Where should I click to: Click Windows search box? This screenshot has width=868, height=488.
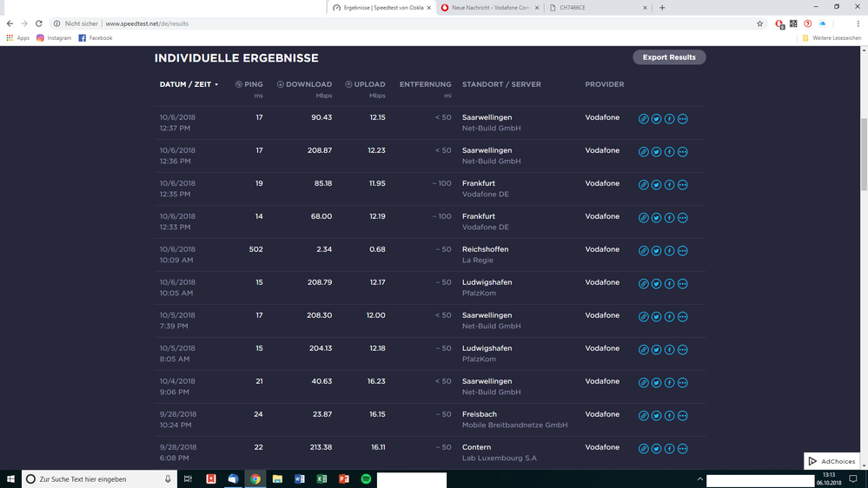click(x=100, y=479)
